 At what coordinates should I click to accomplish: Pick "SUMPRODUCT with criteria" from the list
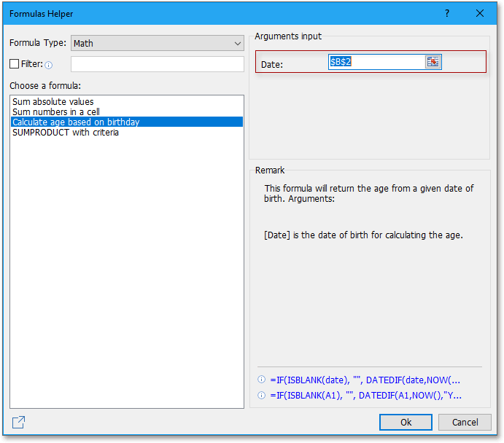click(66, 133)
